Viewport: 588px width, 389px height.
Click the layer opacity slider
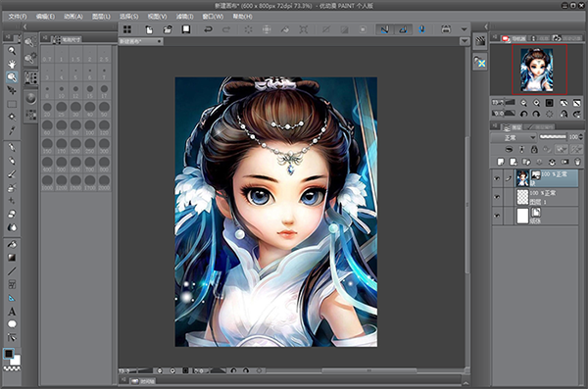(553, 137)
